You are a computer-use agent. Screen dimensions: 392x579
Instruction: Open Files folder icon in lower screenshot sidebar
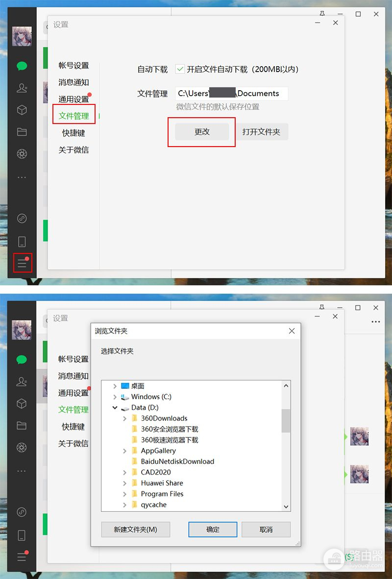pyautogui.click(x=22, y=426)
